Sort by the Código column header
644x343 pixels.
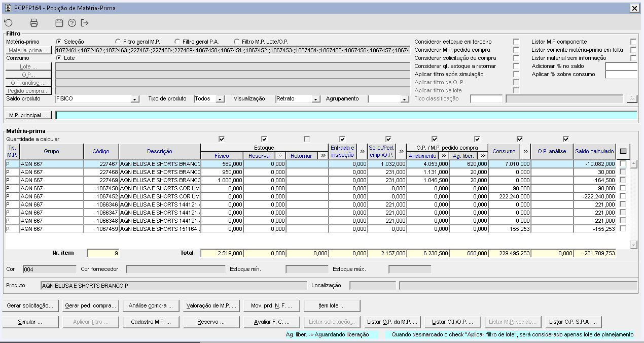101,151
